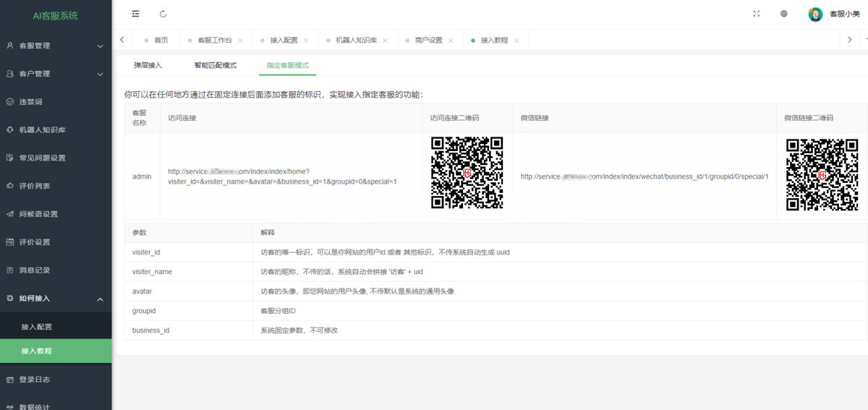The width and height of the screenshot is (868, 410).
Task: Click the 评价列表 thumbs-up icon
Action: point(10,186)
